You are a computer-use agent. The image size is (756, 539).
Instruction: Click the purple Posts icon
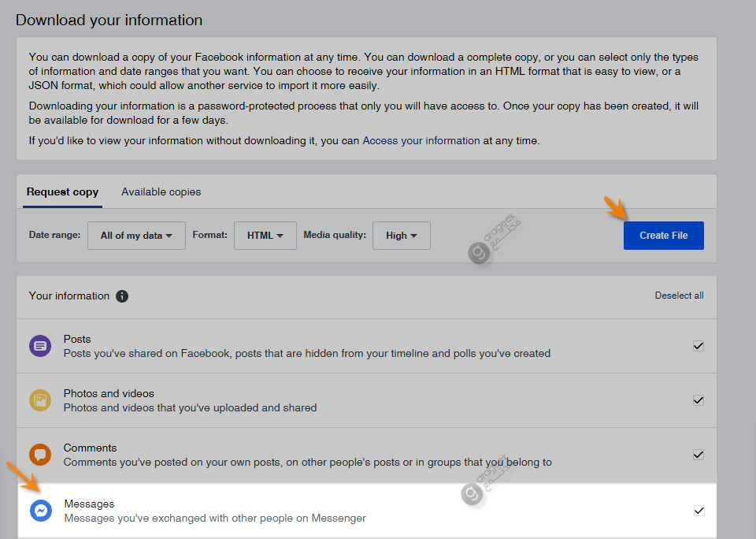[40, 346]
